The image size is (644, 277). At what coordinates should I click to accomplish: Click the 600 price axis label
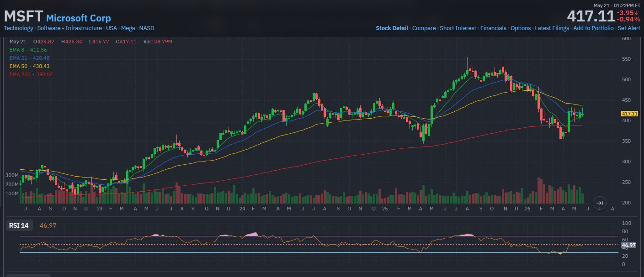(627, 39)
